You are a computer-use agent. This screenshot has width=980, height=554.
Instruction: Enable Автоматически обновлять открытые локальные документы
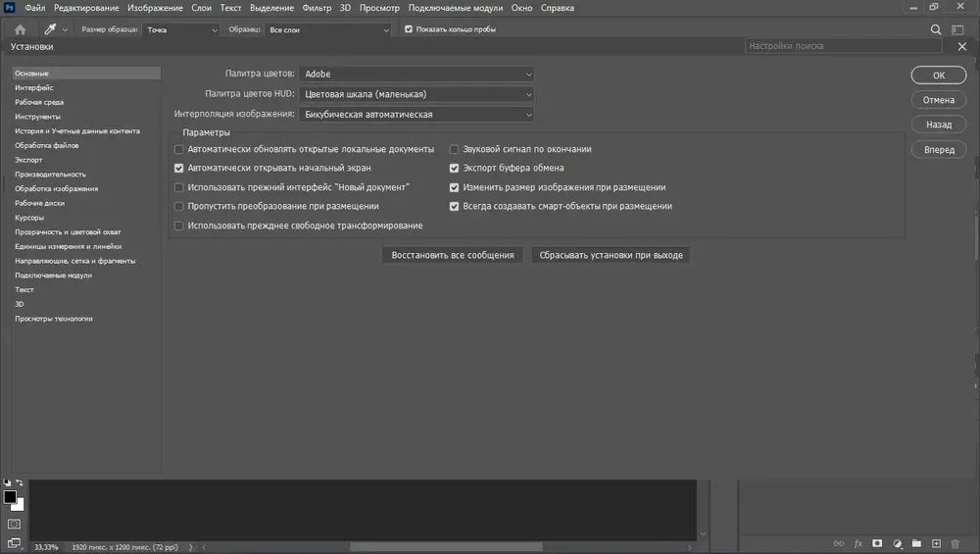pyautogui.click(x=178, y=149)
